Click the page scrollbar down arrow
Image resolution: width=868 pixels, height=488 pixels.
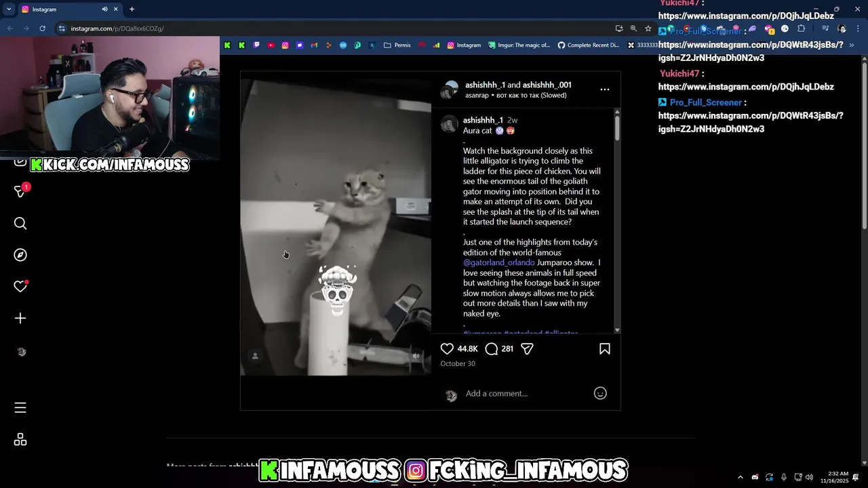[x=864, y=463]
